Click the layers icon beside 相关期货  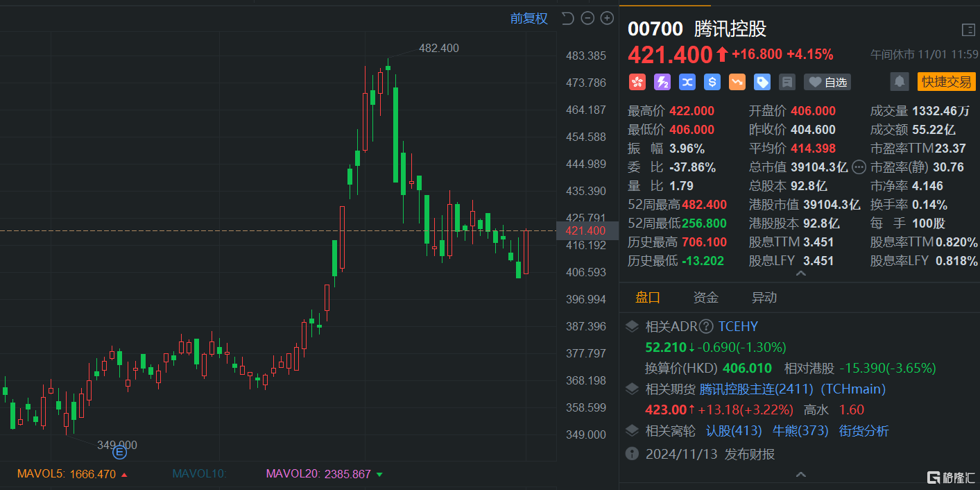tap(632, 389)
